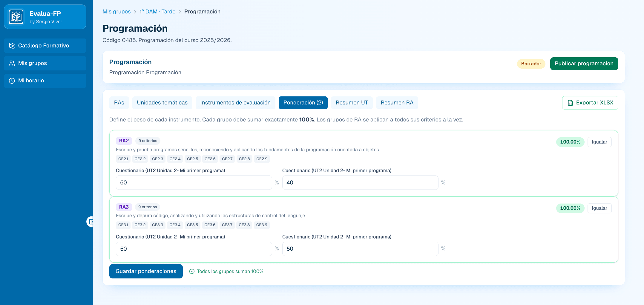This screenshot has height=305, width=644.
Task: Click RA2 description 'Escribe y prueba programas'
Action: coord(248,150)
